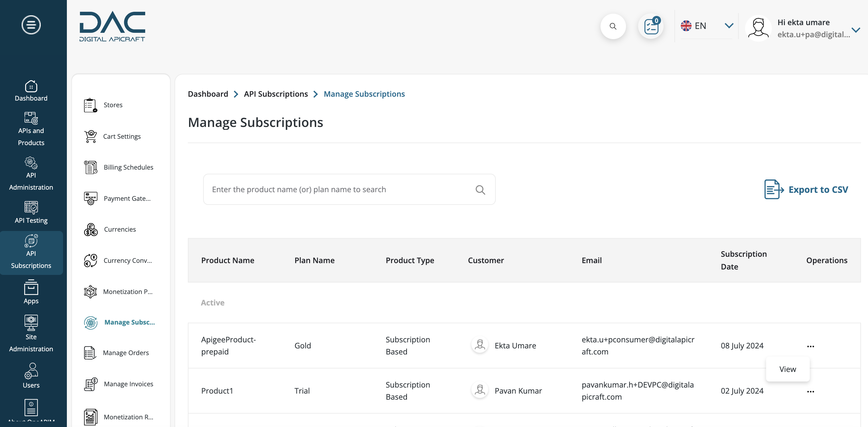868x427 pixels.
Task: Go to Dashboard in the left sidebar
Action: click(31, 91)
